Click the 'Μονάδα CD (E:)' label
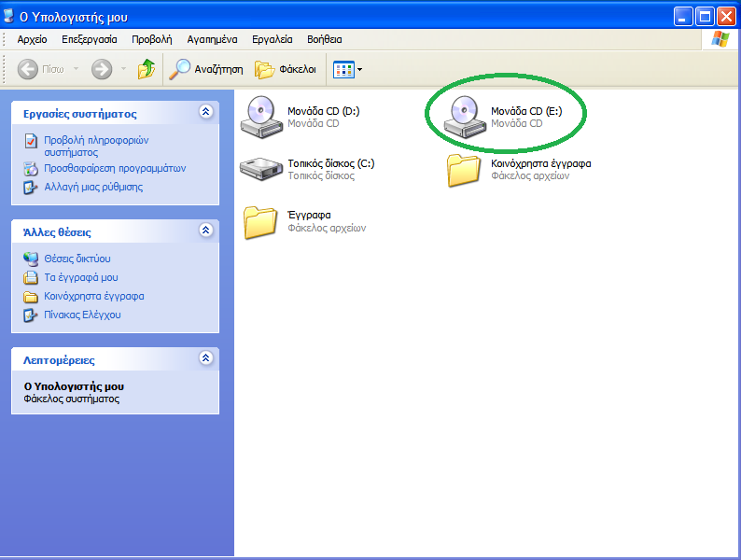 click(x=526, y=111)
